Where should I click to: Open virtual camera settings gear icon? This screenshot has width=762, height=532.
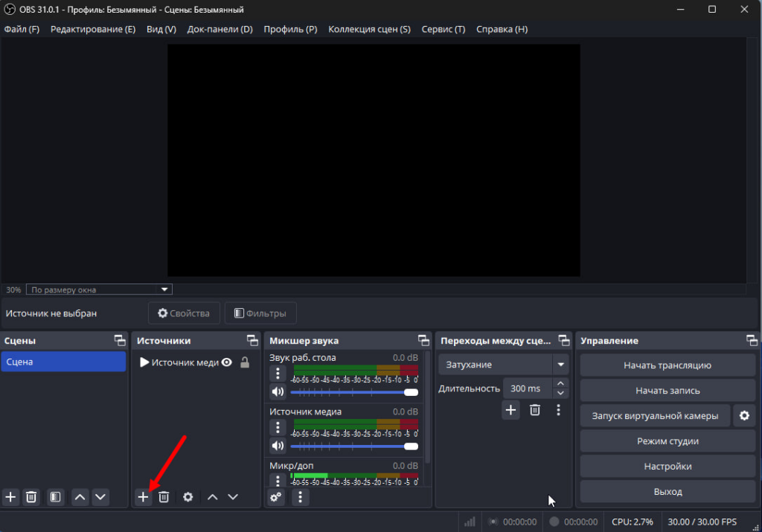743,416
